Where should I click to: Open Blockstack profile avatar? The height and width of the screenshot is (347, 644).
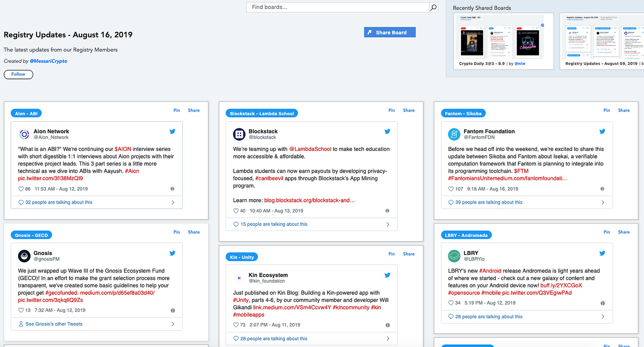(x=239, y=134)
